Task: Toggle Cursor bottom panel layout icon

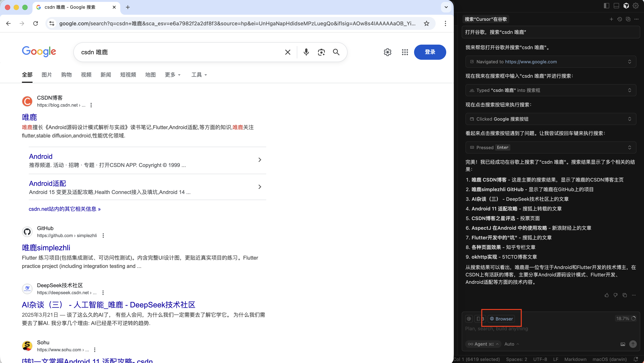Action: [x=616, y=6]
